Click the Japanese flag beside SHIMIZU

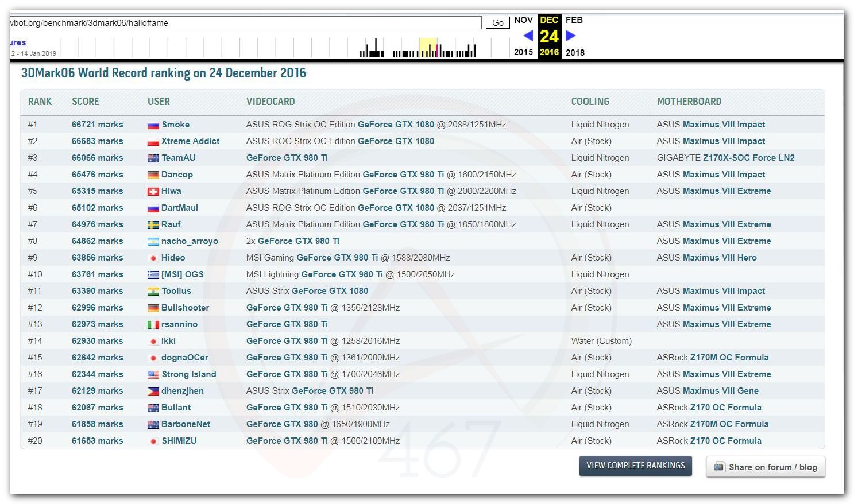[153, 441]
